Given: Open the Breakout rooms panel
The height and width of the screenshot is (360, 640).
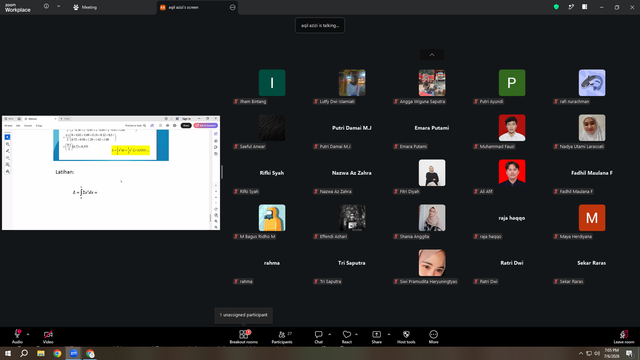Looking at the screenshot, I should coord(244,337).
